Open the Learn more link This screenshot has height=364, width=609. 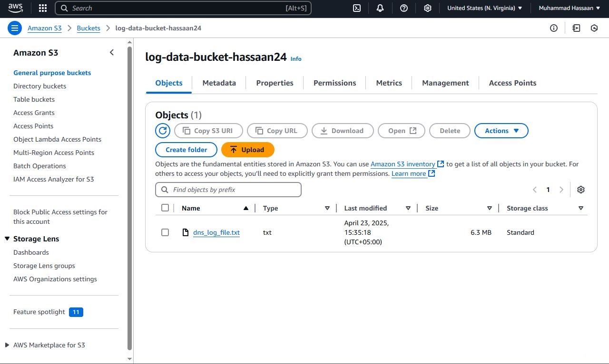pos(413,173)
